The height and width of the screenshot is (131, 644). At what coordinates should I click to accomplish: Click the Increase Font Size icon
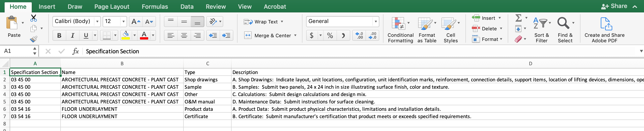(136, 22)
